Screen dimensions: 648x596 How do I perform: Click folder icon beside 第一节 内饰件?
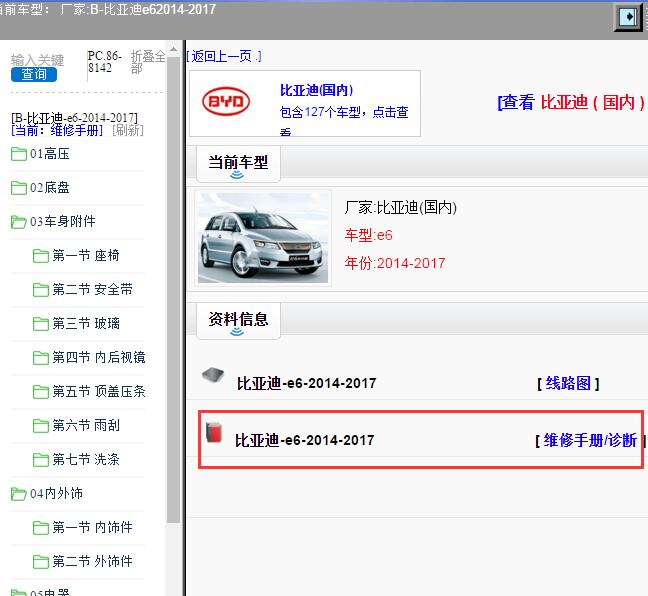(x=40, y=527)
